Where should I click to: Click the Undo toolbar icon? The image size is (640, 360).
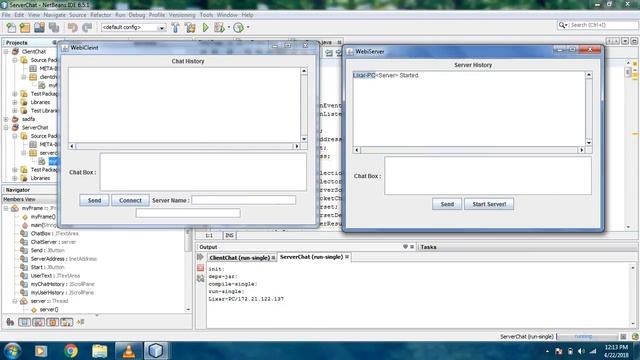pyautogui.click(x=73, y=27)
